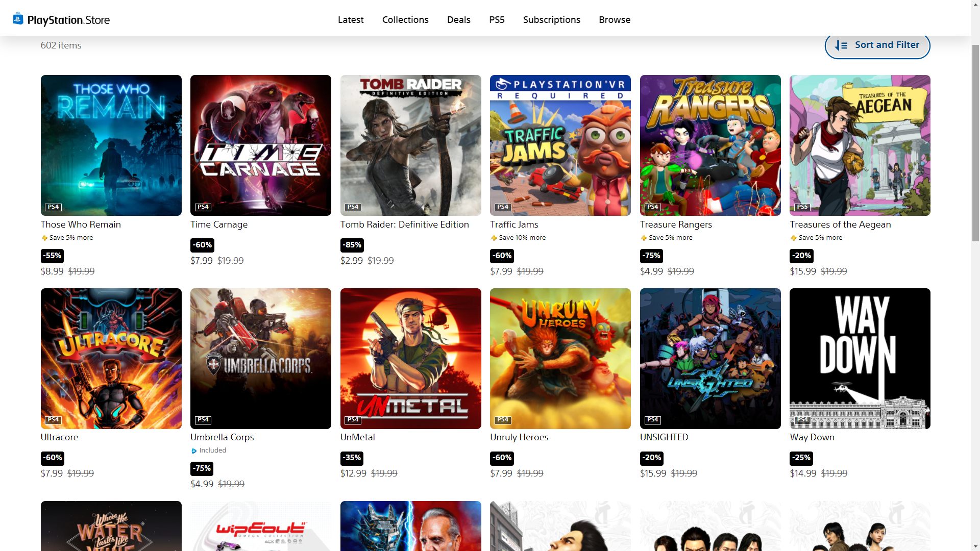Image resolution: width=980 pixels, height=551 pixels.
Task: Click the PlayStation Store logo icon
Action: coord(18,19)
